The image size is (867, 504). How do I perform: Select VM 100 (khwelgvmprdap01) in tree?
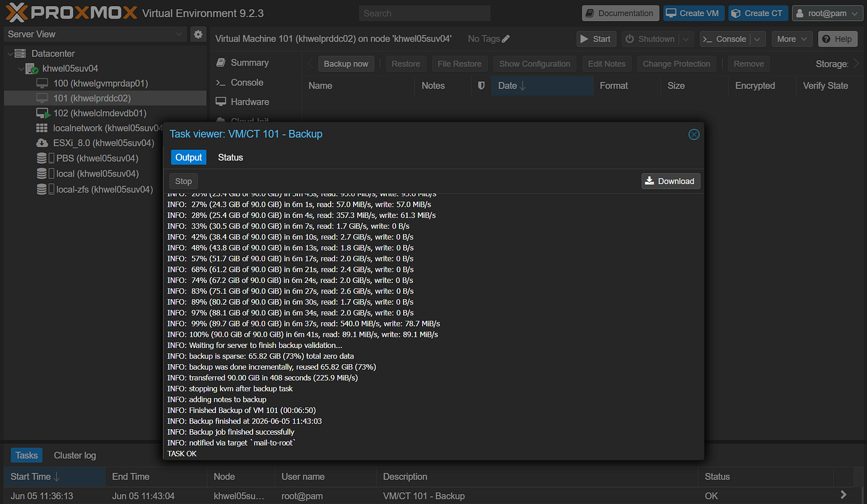click(100, 83)
